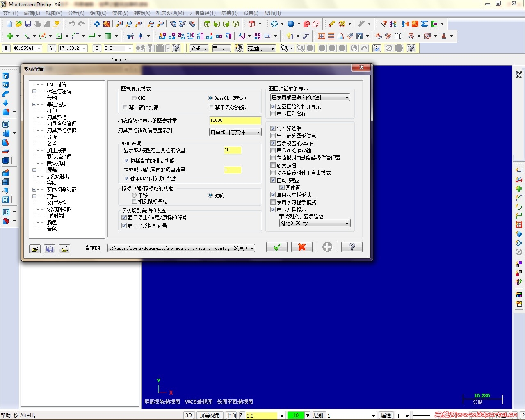Image resolution: width=525 pixels, height=420 pixels.
Task: Click the Save toolbar icon
Action: click(27, 23)
